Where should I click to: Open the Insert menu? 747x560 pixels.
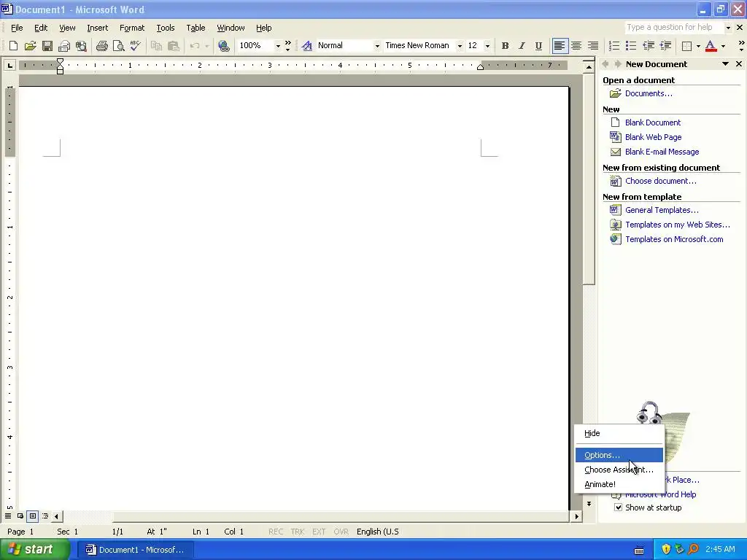[97, 28]
